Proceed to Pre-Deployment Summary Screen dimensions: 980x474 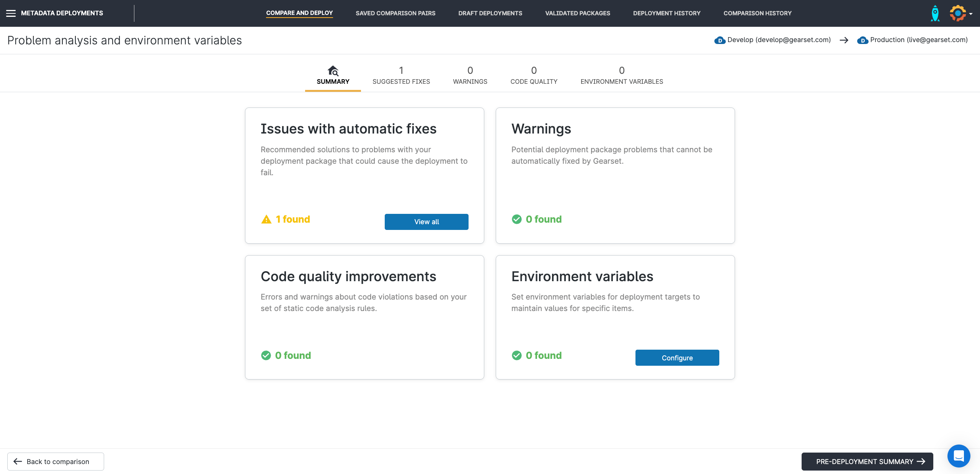coord(867,462)
